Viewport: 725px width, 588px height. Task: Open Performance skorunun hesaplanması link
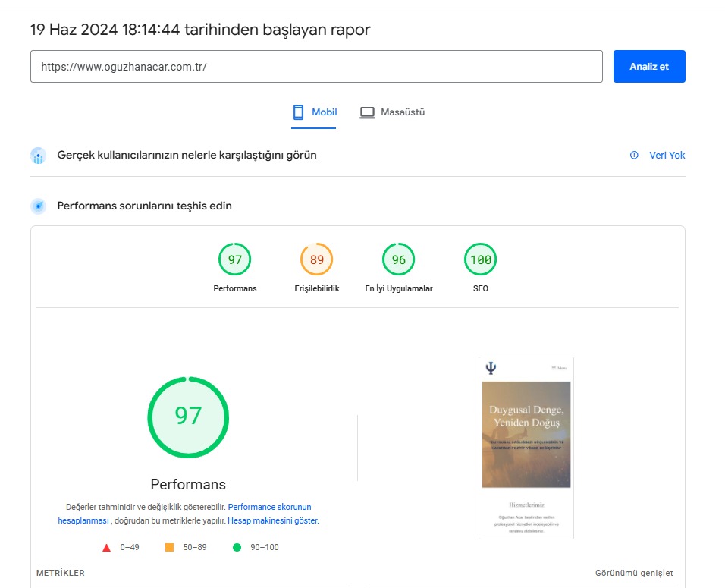269,507
